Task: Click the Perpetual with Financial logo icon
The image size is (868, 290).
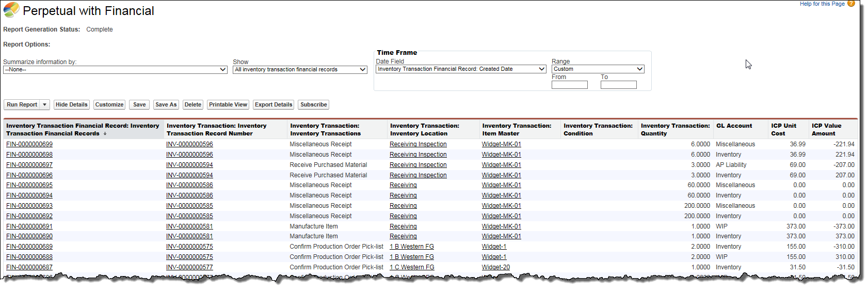Action: click(11, 10)
